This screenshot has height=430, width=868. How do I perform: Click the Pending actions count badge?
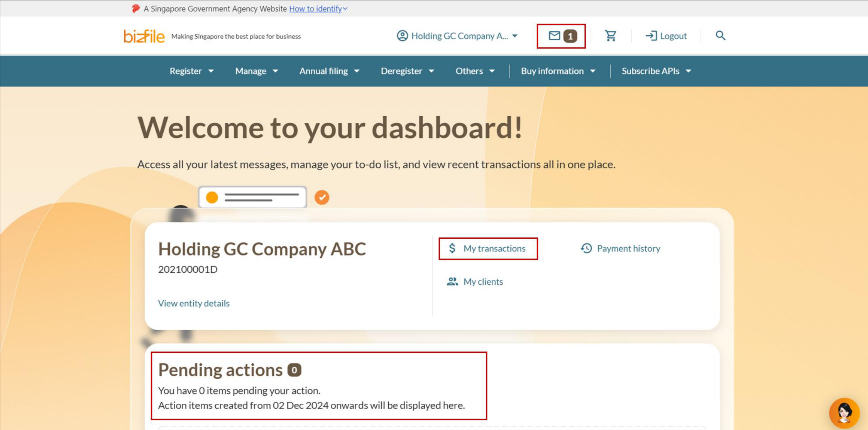coord(294,370)
